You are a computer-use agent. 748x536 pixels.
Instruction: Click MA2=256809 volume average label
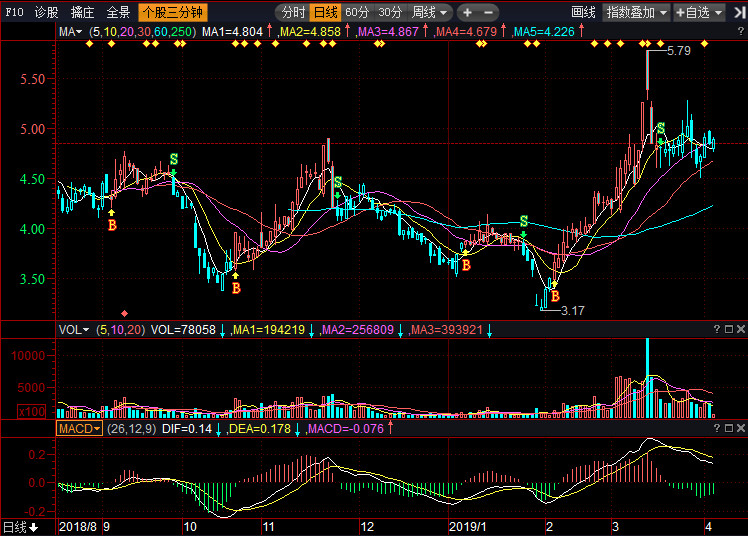(358, 330)
